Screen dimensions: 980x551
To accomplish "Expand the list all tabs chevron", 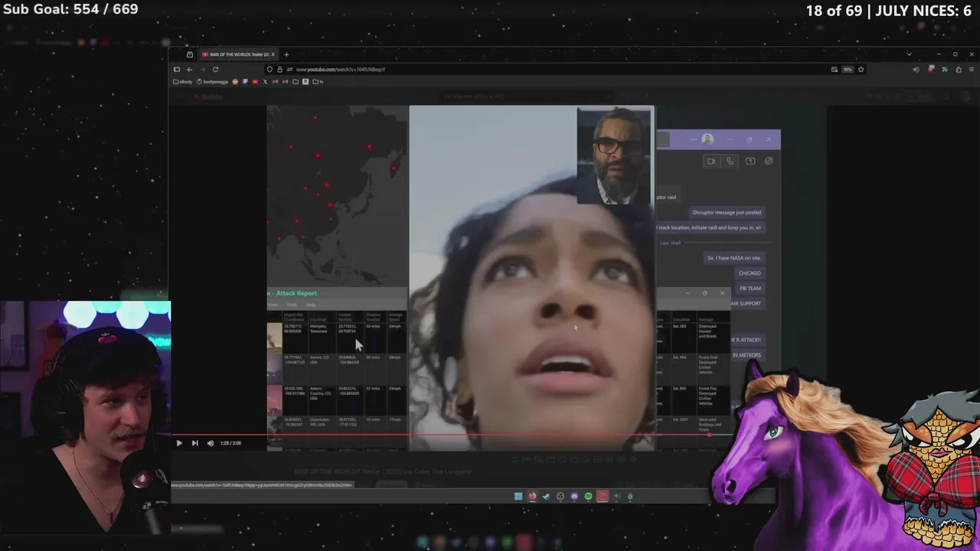I will [909, 54].
